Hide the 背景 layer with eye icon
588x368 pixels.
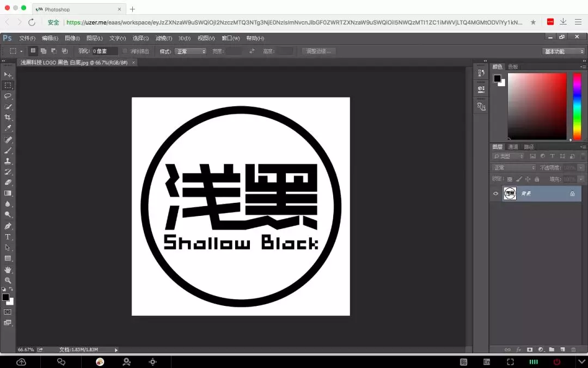[x=496, y=194]
